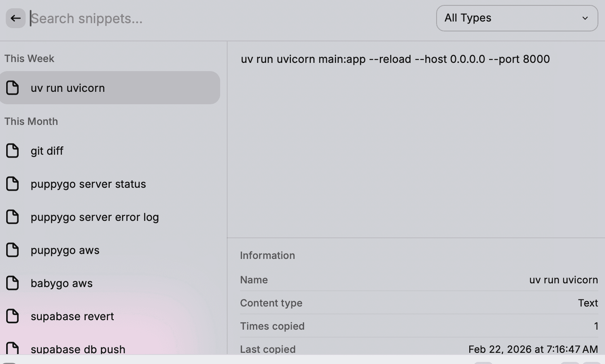Select the uv run uvicorn snippet
Viewport: 605px width, 364px height.
(x=110, y=88)
